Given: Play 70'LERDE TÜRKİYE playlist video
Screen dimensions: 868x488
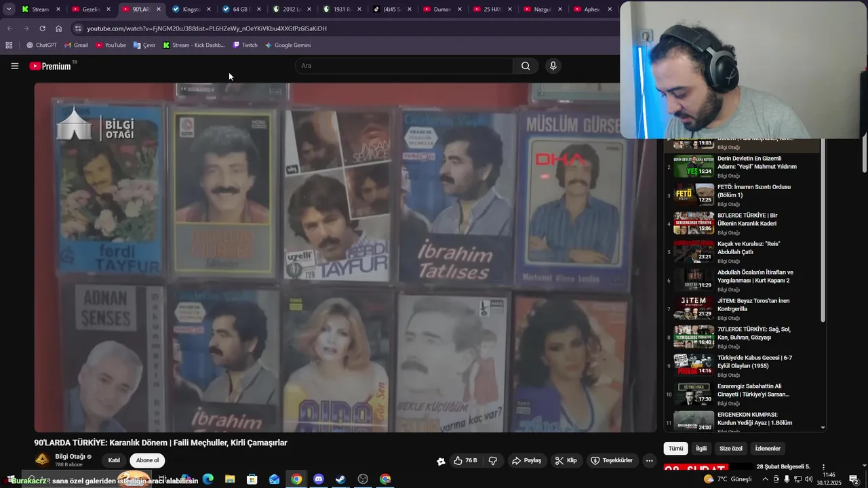Looking at the screenshot, I should [743, 337].
